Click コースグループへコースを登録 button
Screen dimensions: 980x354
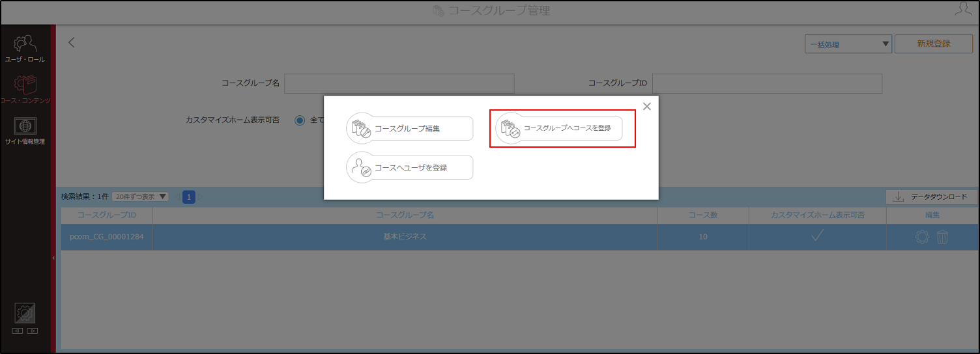point(559,129)
